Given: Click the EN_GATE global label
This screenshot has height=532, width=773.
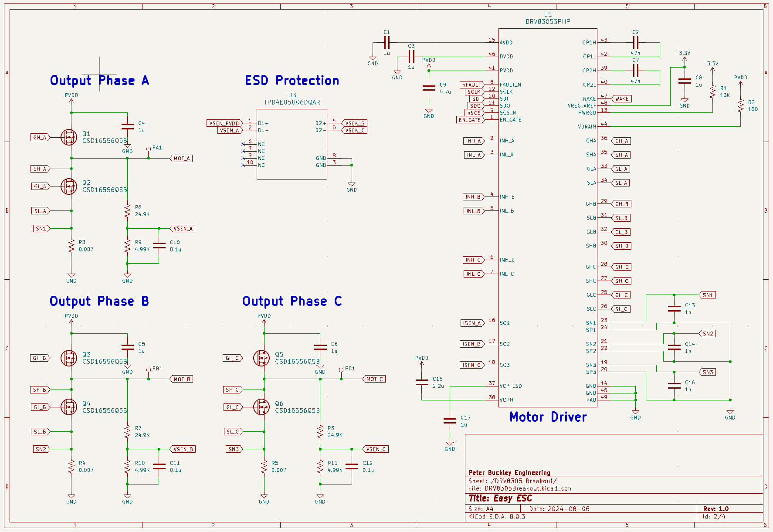Looking at the screenshot, I should tap(470, 120).
